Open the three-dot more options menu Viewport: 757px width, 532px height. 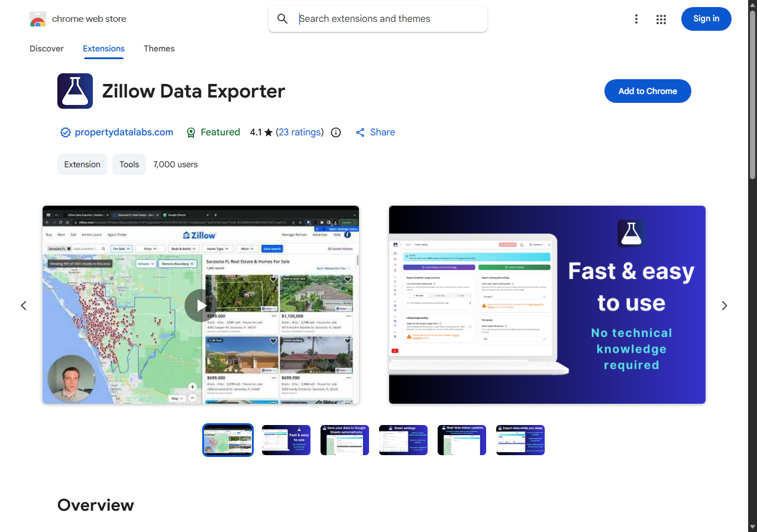click(636, 19)
